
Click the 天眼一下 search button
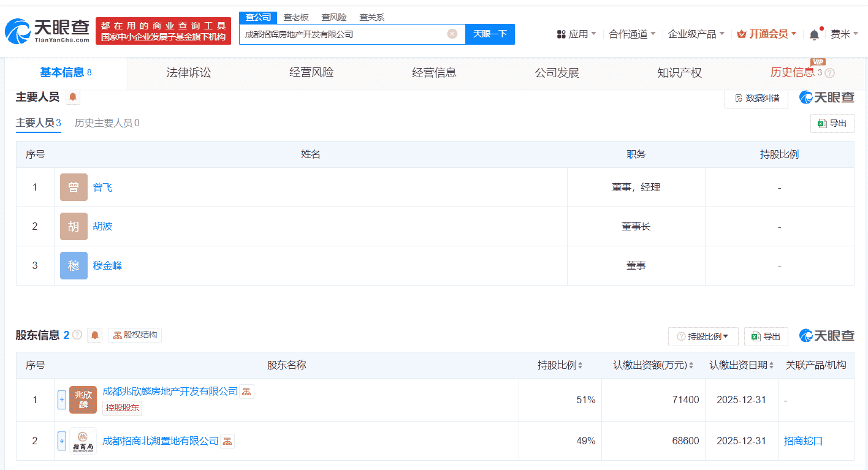point(490,34)
